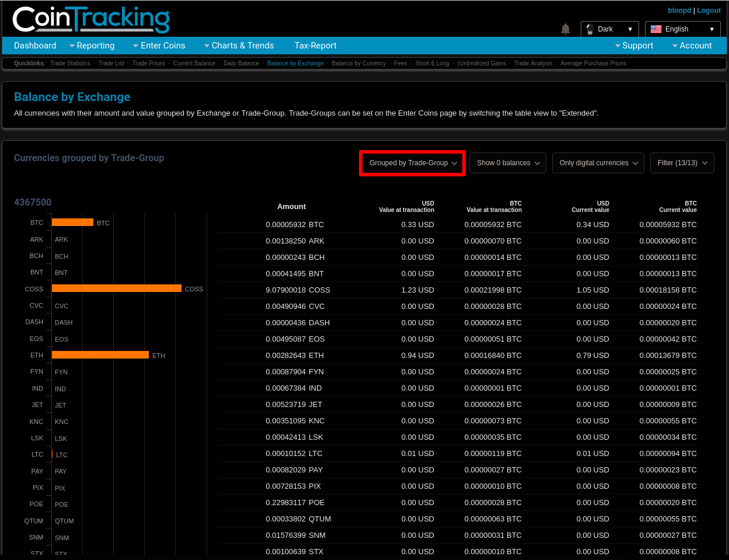The height and width of the screenshot is (560, 729).
Task: Click the orange COSS chart bar
Action: tap(117, 288)
